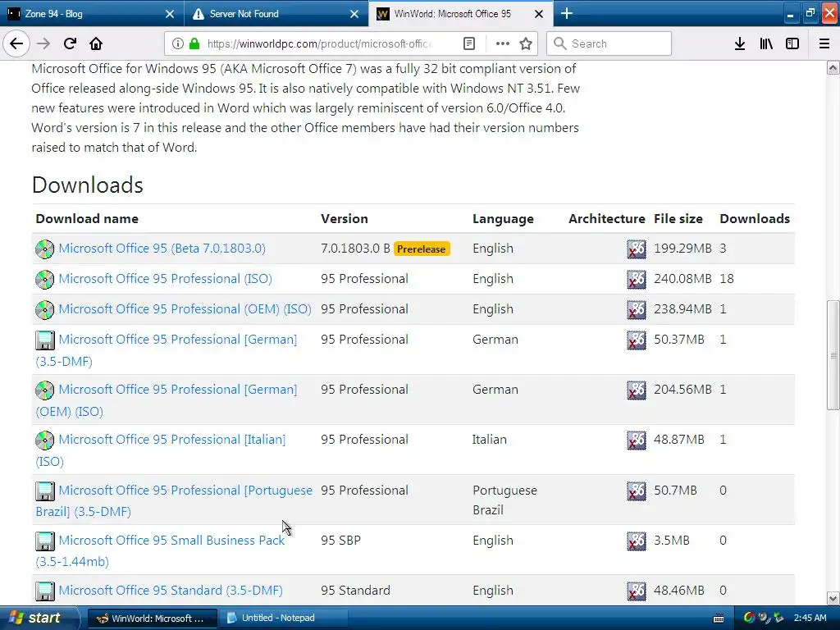
Task: Toggle reader view in the address bar
Action: coord(468,43)
